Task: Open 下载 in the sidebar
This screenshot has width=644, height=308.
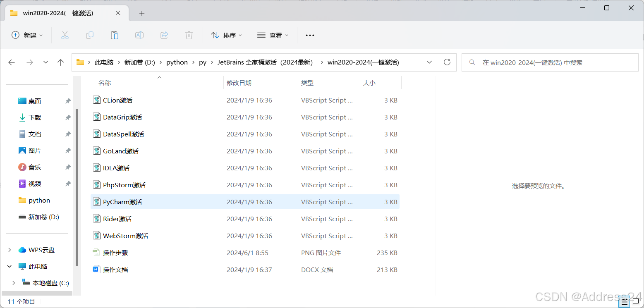Action: (35, 117)
